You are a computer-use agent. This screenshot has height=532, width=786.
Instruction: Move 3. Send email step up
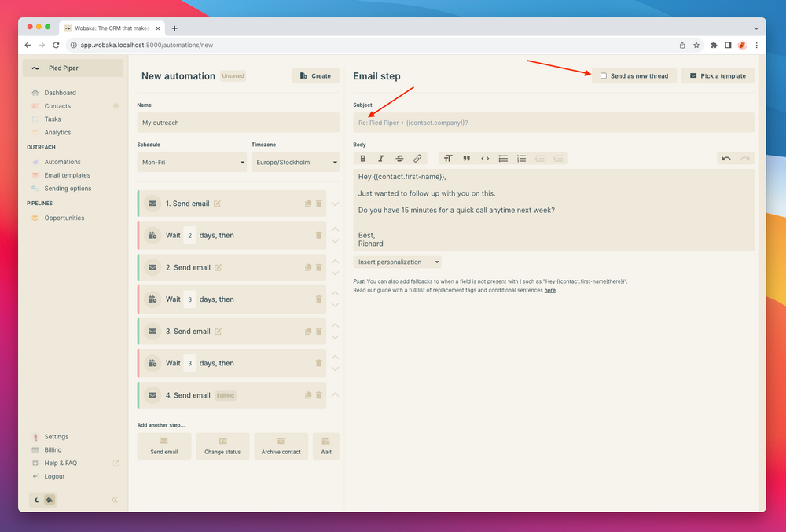tap(336, 325)
